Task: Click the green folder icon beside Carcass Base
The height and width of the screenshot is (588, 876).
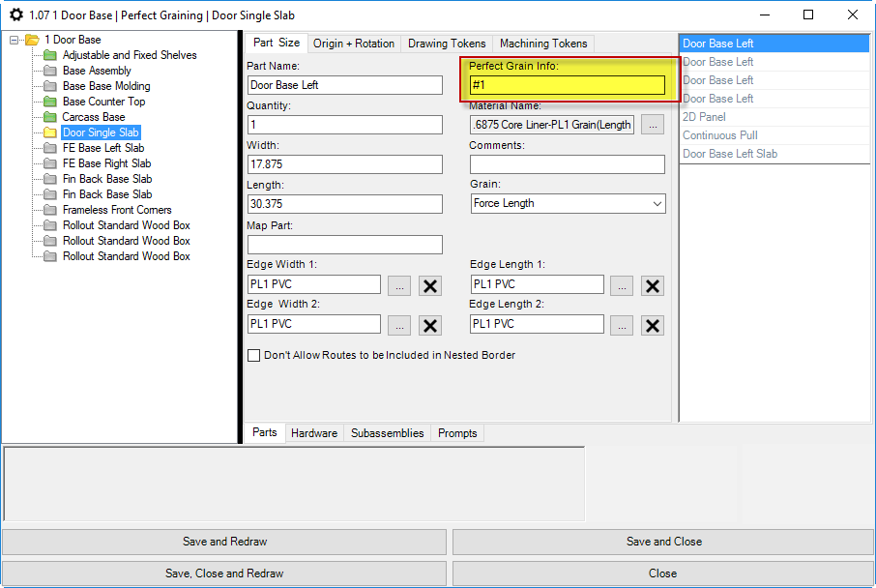Action: (50, 117)
